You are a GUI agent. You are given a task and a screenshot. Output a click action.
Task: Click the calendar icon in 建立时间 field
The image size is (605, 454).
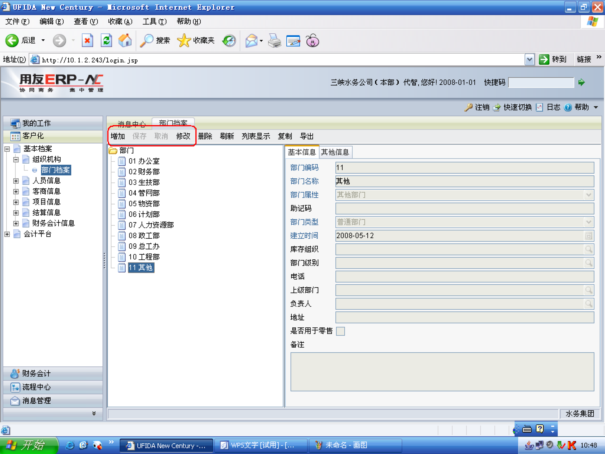(588, 236)
